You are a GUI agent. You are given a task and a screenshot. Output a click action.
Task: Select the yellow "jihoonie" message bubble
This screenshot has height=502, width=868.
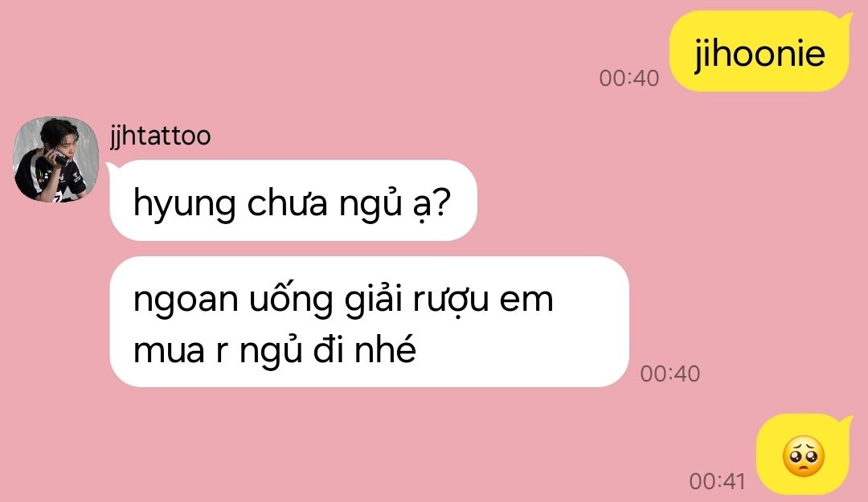(x=759, y=51)
